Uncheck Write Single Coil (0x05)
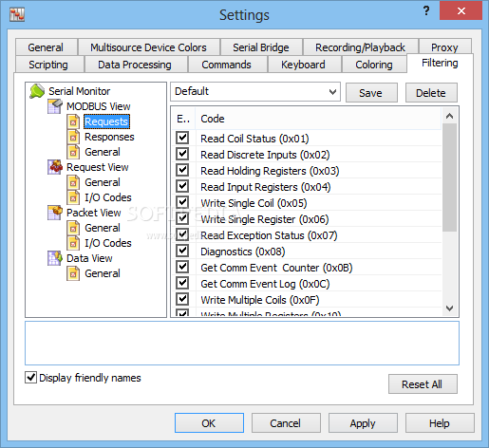Image resolution: width=489 pixels, height=448 pixels. pyautogui.click(x=182, y=202)
